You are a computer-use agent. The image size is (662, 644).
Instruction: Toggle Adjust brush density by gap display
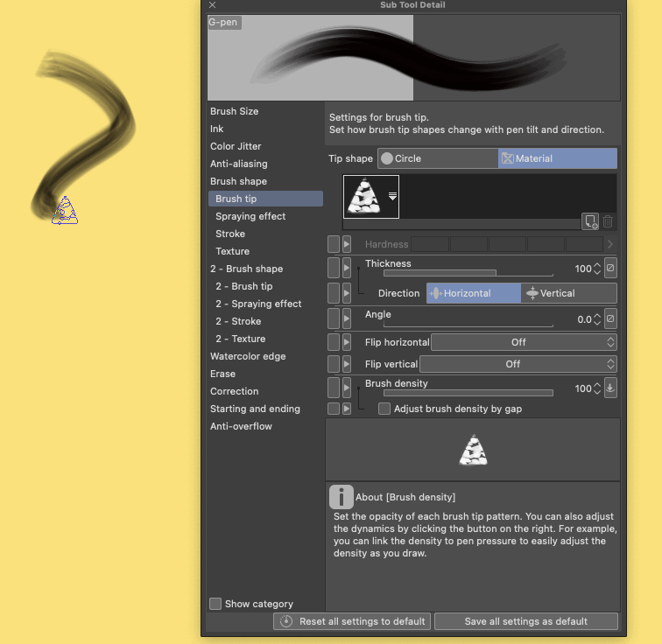click(x=334, y=409)
